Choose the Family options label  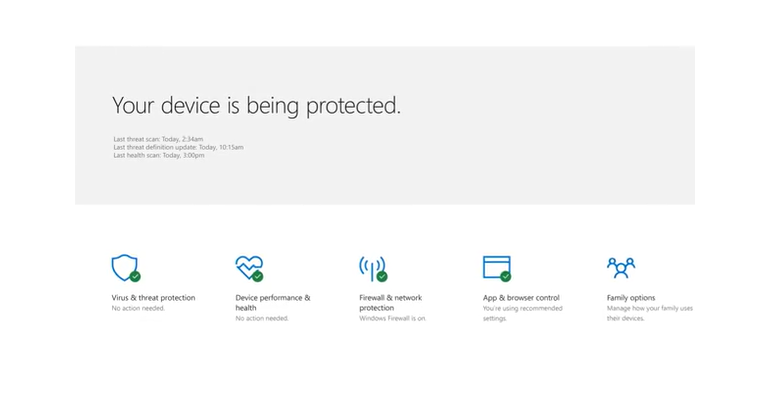tap(631, 297)
